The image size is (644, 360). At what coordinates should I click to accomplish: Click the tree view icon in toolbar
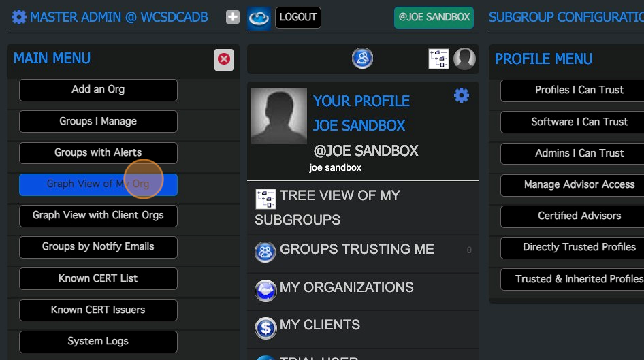[438, 59]
